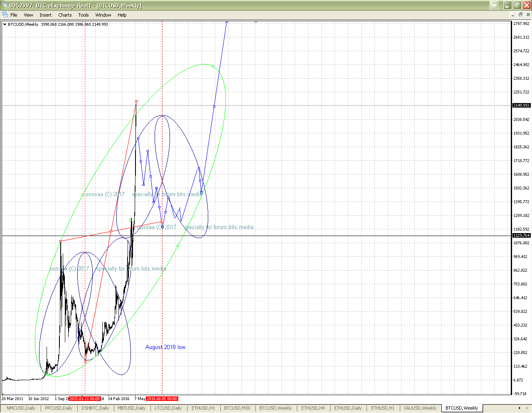532x413 pixels.
Task: Click the active BTCUSD,Weekly tab at far right
Action: [x=462, y=408]
